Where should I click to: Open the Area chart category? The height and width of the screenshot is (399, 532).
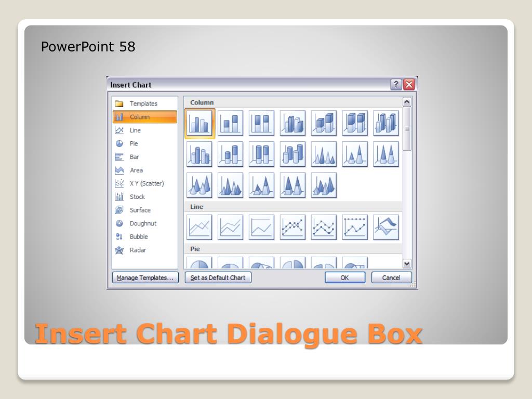(145, 170)
